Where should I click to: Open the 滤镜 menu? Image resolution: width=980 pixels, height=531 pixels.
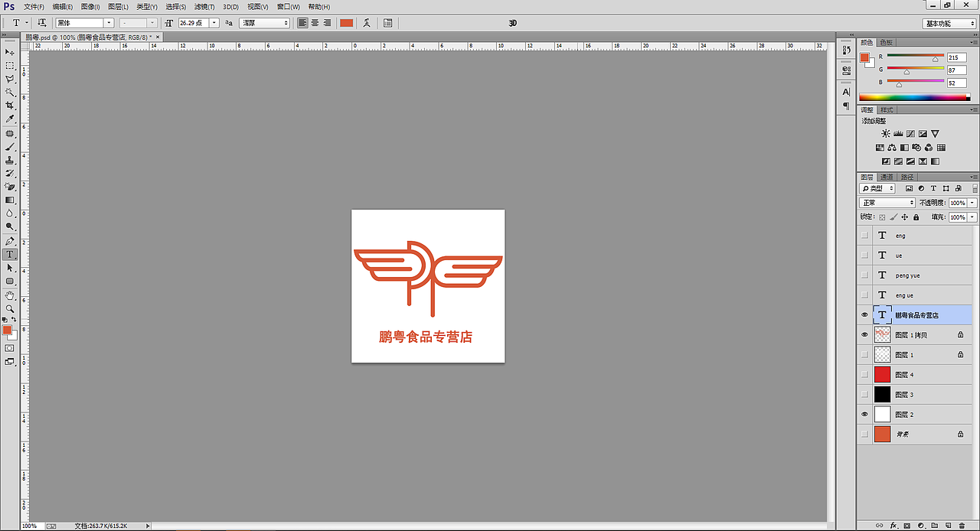pyautogui.click(x=204, y=6)
